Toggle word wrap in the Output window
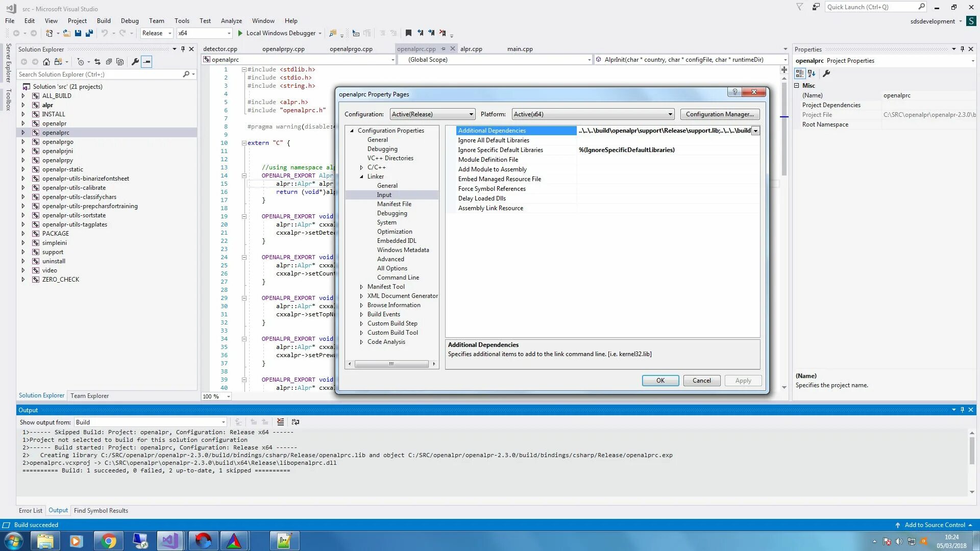Screen dimensions: 980x551 [x=296, y=422]
